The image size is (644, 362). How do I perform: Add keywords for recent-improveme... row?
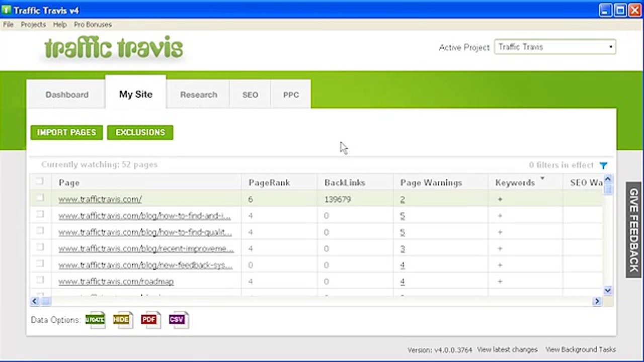[x=500, y=249]
